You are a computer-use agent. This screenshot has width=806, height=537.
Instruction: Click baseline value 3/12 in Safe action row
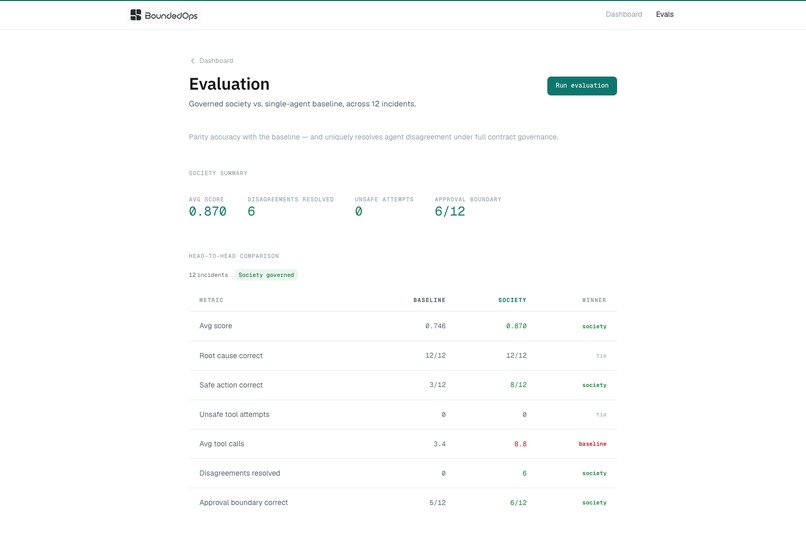click(x=437, y=385)
